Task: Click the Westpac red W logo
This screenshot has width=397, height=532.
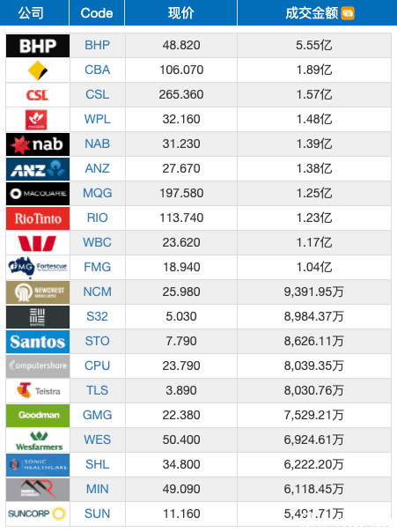Action: click(37, 243)
